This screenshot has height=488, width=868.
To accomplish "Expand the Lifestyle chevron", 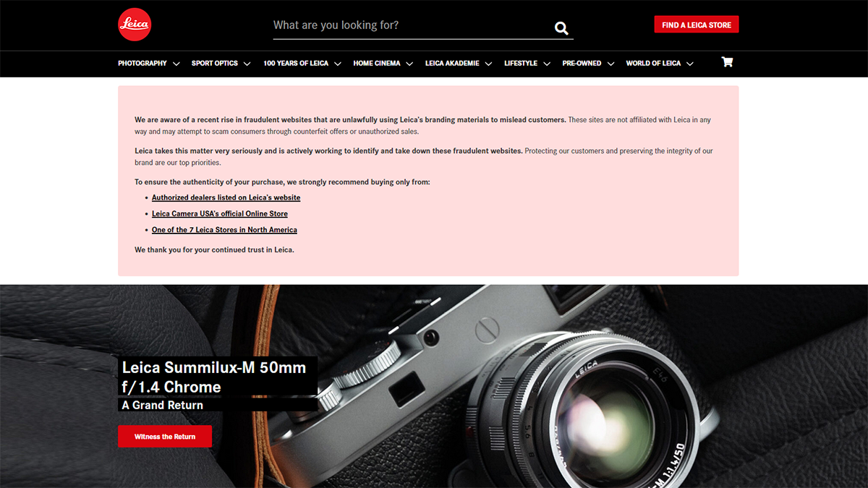I will click(546, 64).
